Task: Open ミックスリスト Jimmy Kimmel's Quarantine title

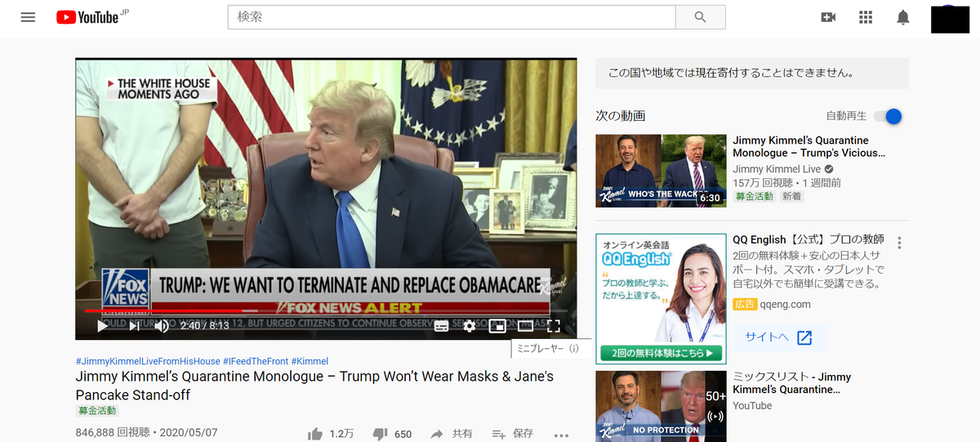Action: point(791,383)
